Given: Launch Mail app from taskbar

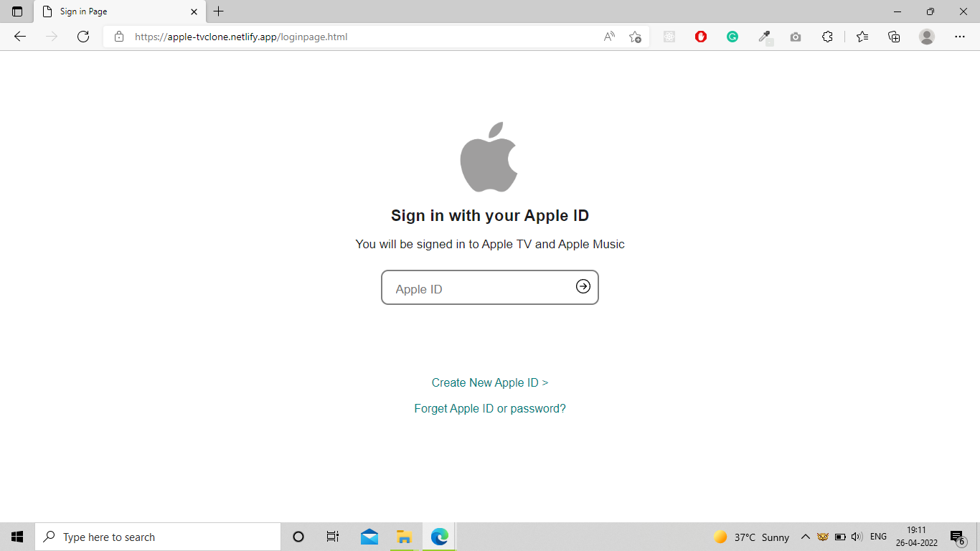Looking at the screenshot, I should click(369, 537).
